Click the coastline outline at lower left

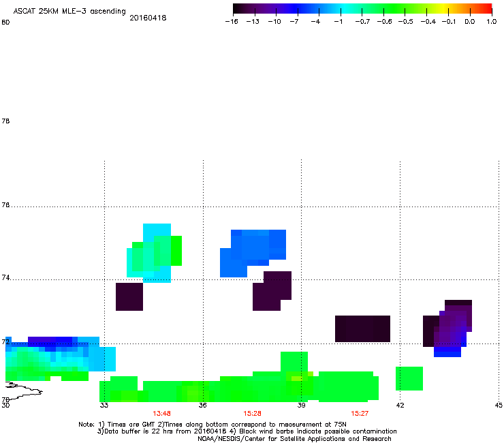[24, 391]
